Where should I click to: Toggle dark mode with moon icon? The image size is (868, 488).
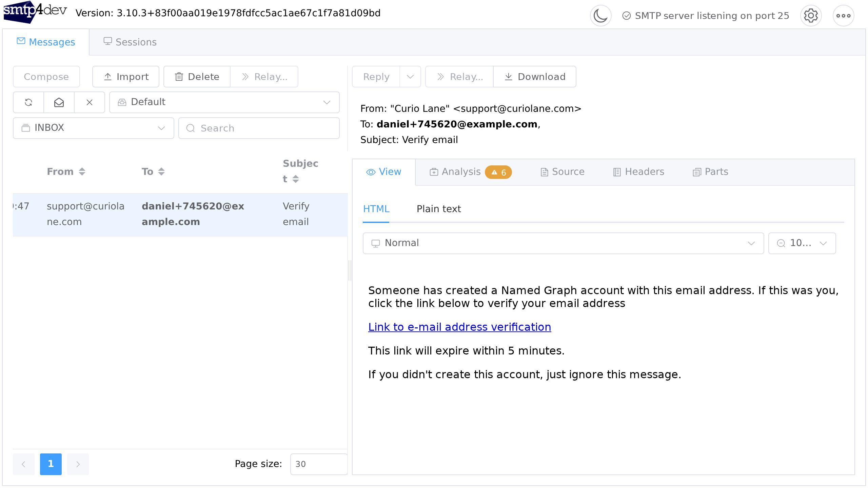point(600,16)
